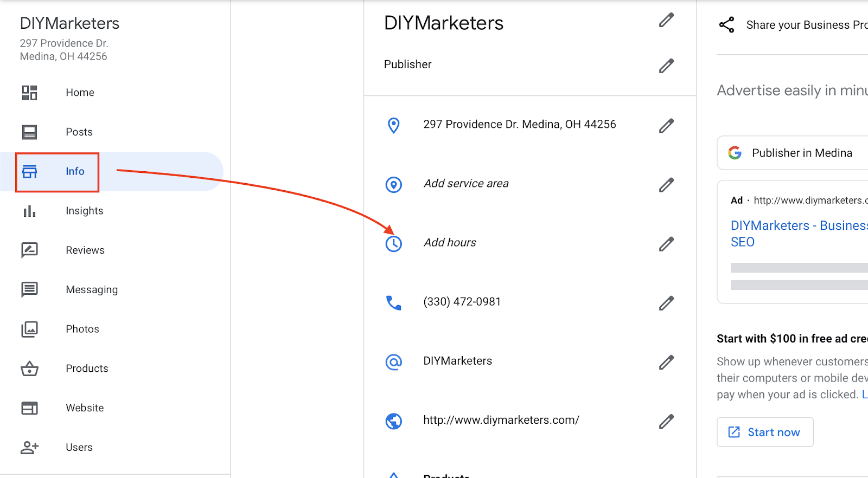Click the Add hours text
The height and width of the screenshot is (478, 868).
[x=450, y=243]
